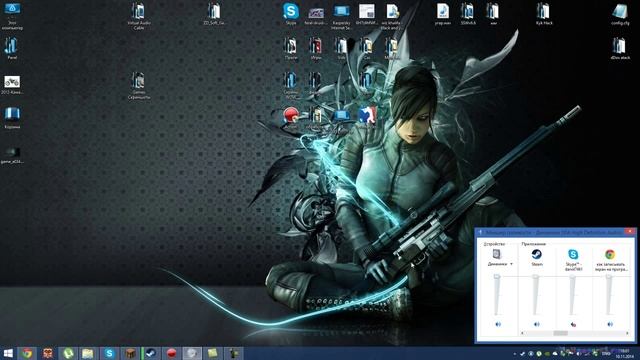The height and width of the screenshot is (360, 640).
Task: Open Minecraft crate icon in taskbar
Action: tap(130, 353)
